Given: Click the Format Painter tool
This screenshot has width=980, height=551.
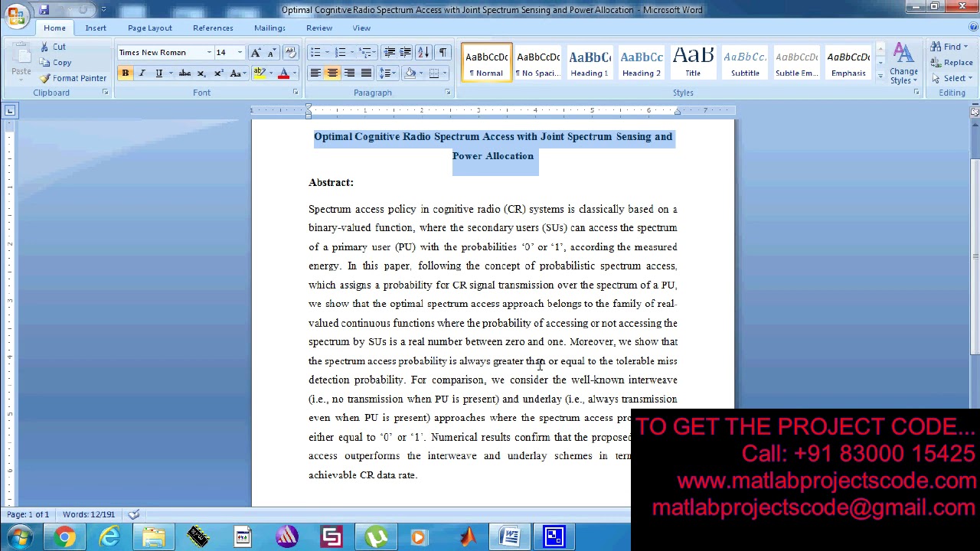Looking at the screenshot, I should coord(73,78).
